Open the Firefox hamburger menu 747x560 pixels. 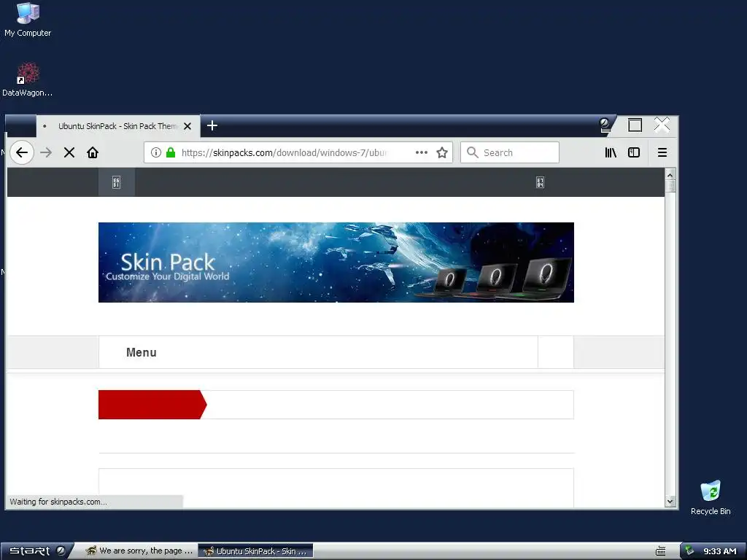pyautogui.click(x=662, y=152)
